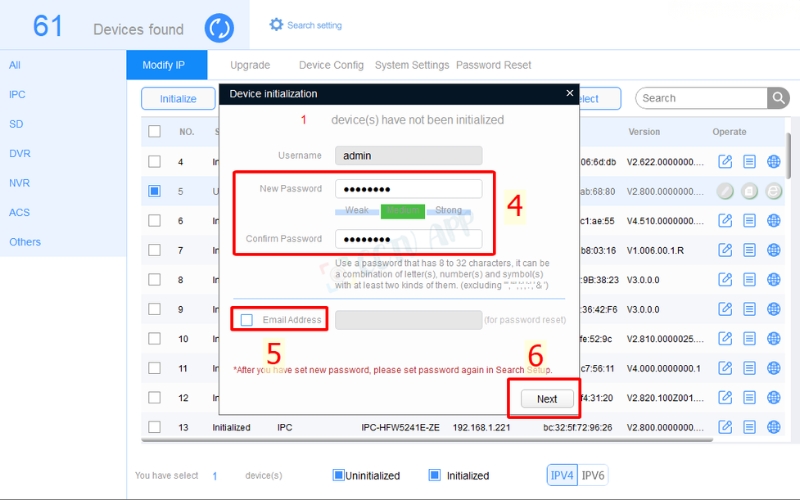
Task: Open web globe icon for row 4
Action: tap(773, 162)
